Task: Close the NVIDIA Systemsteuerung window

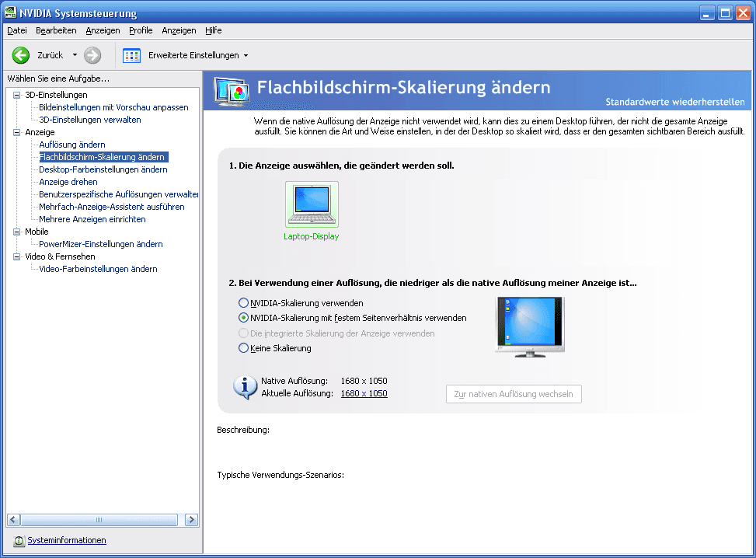Action: tap(743, 12)
